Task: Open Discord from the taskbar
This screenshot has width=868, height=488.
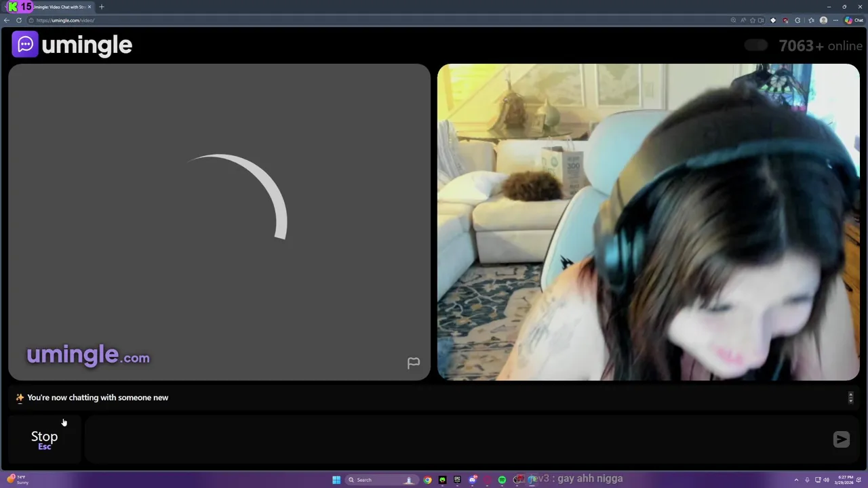Action: [472, 480]
